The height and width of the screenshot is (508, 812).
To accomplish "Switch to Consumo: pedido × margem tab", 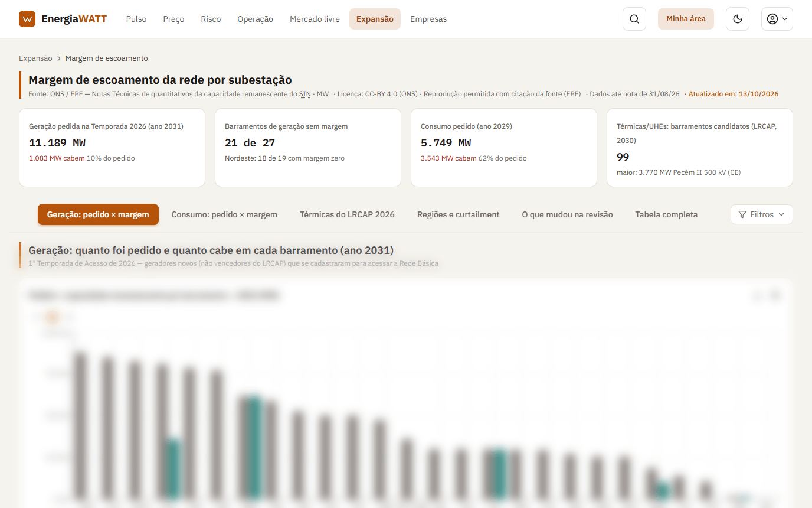I will click(x=224, y=214).
